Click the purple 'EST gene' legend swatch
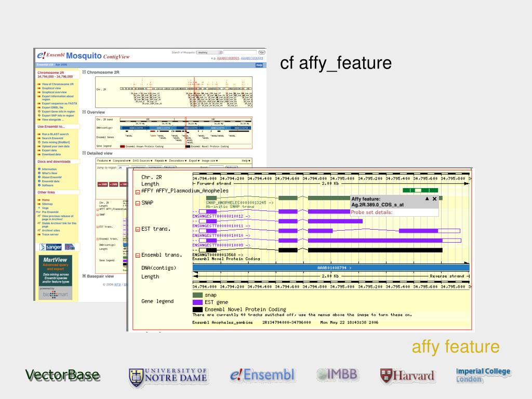The height and width of the screenshot is (399, 532). (197, 302)
